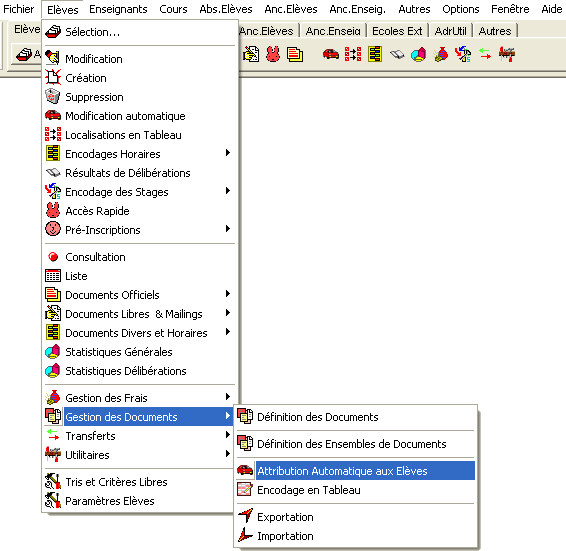Screen dimensions: 566x551
Task: Expand Pré-Inscriptions submenu arrow
Action: click(x=227, y=229)
